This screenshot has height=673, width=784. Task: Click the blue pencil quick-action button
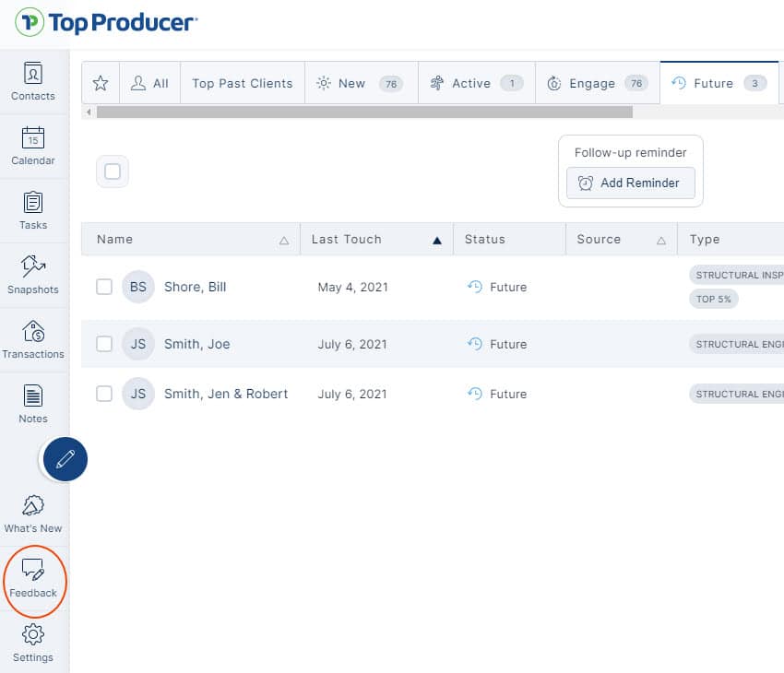pyautogui.click(x=63, y=459)
